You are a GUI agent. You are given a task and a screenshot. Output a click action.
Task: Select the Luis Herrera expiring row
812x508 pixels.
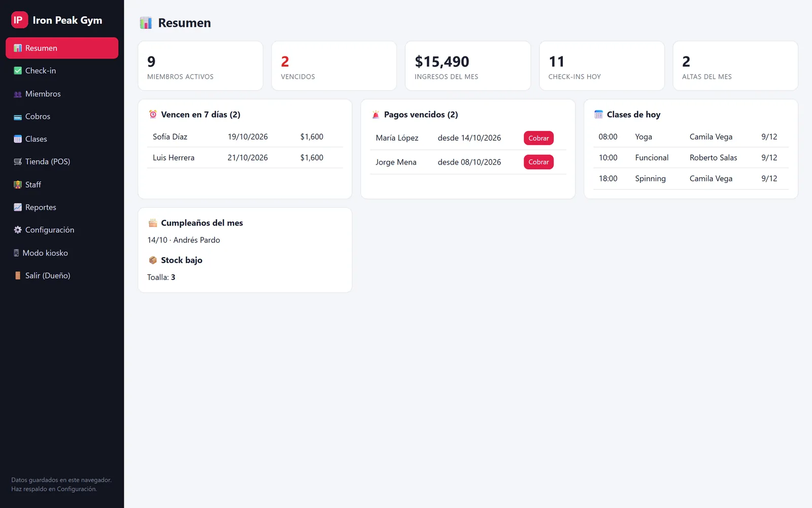click(x=245, y=157)
